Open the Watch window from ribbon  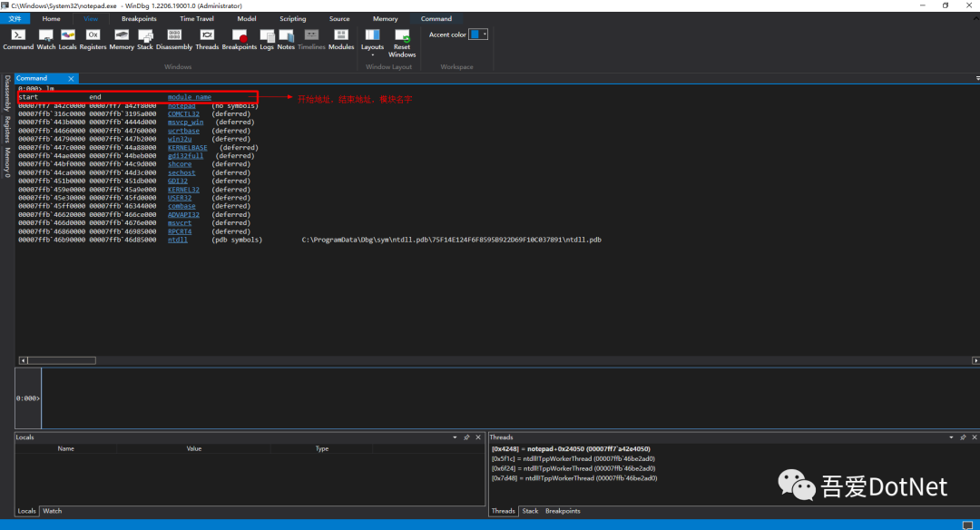(45, 39)
